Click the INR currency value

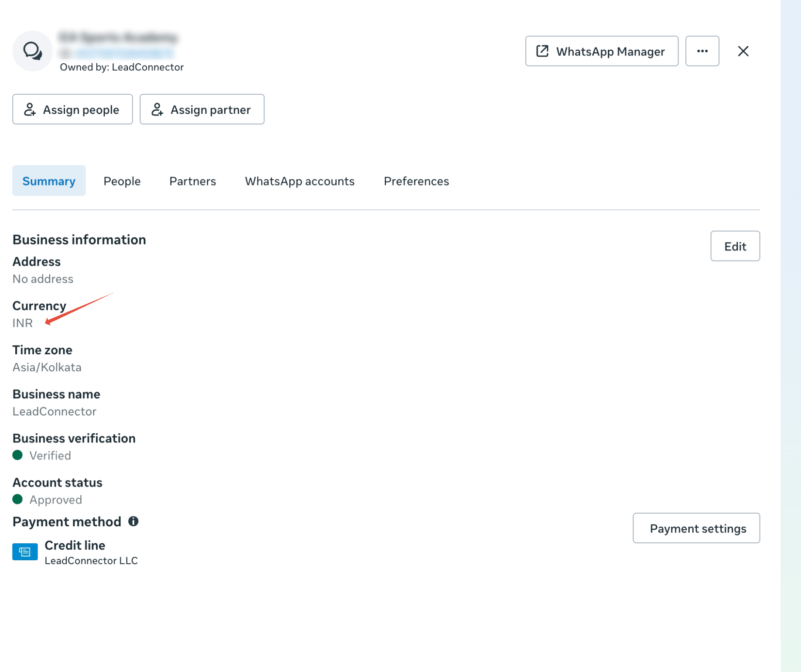pos(23,323)
